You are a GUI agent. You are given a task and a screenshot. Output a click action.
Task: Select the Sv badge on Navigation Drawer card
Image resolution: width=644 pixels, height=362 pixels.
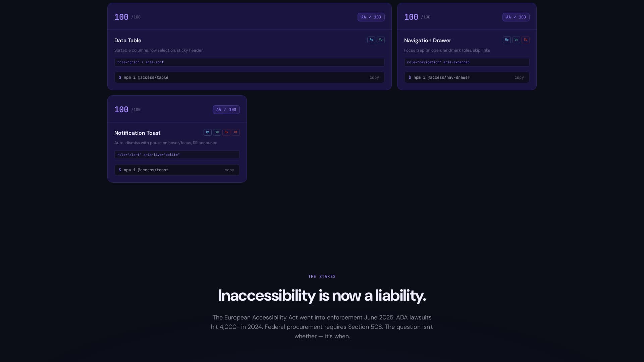coord(525,40)
